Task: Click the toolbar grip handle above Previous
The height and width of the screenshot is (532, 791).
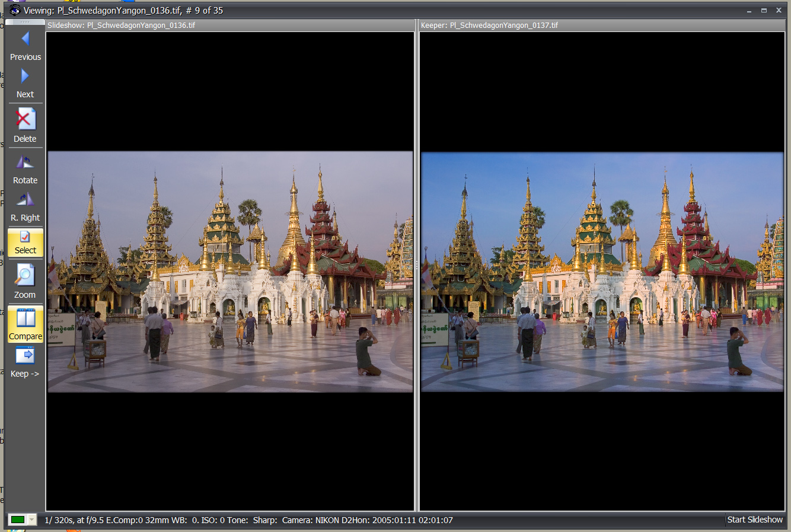Action: pyautogui.click(x=25, y=22)
